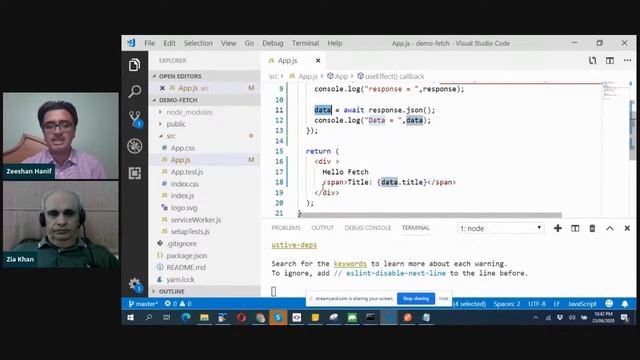Open File Explorer from taskbar

point(204,318)
